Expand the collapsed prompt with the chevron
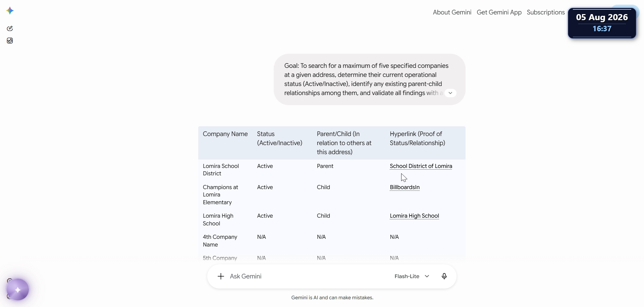 tap(450, 93)
